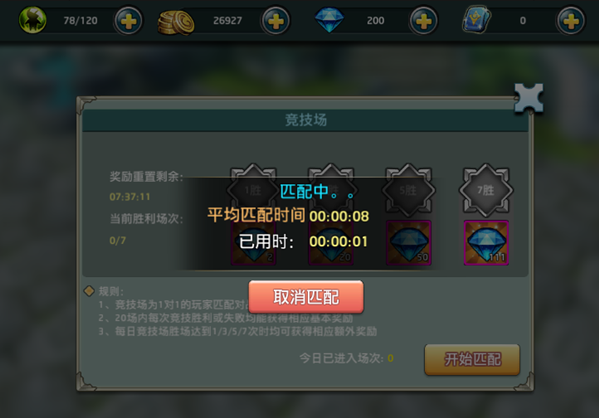Add stamina with the plus beside 78/120
Image resolution: width=599 pixels, height=418 pixels.
pos(128,21)
